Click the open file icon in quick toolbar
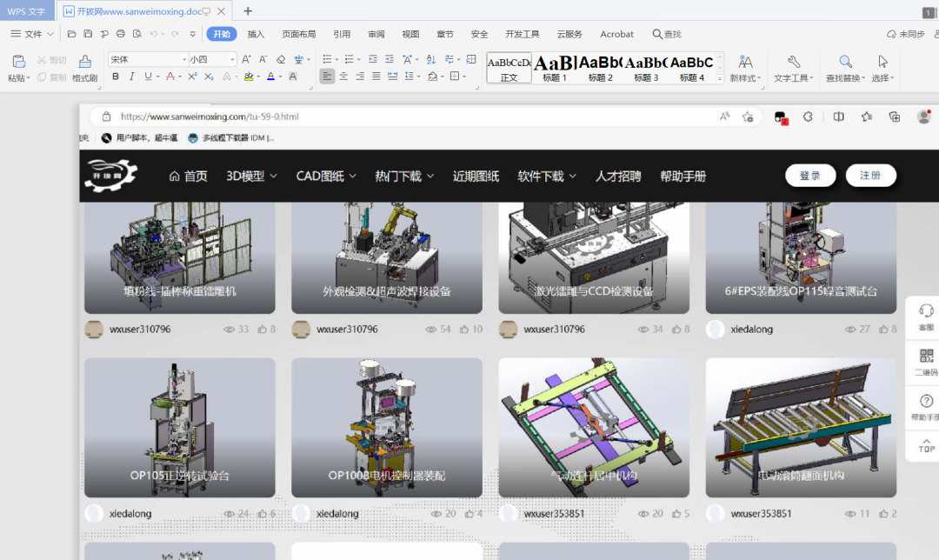Screen dimensions: 939x560 coord(72,34)
